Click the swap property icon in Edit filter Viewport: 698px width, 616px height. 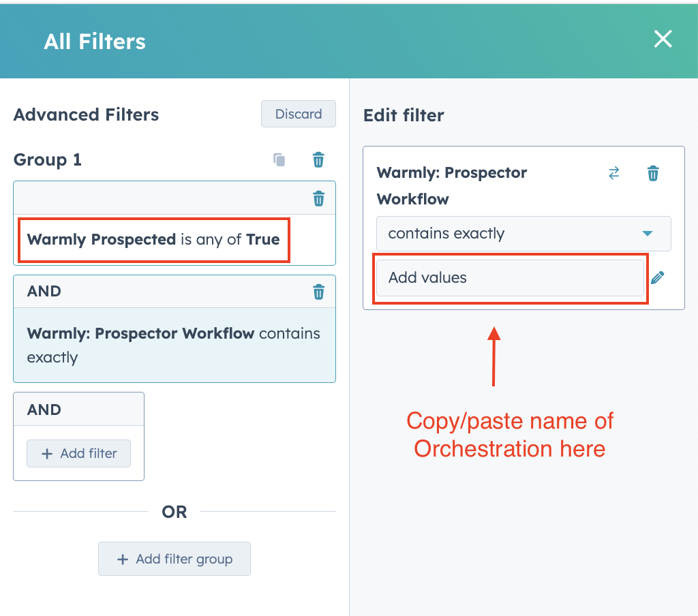(x=614, y=173)
